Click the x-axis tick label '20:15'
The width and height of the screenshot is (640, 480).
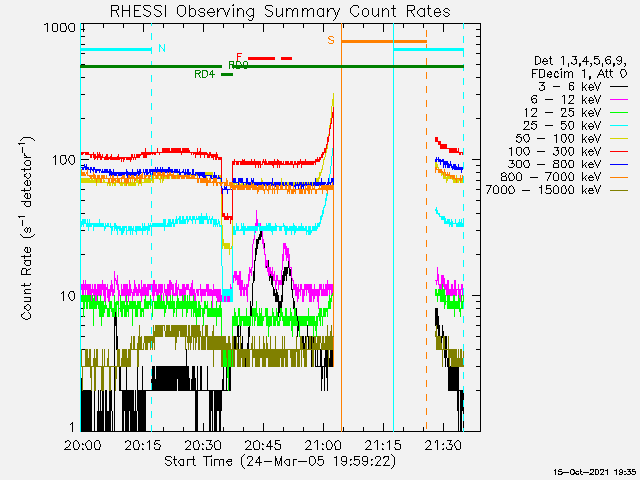143,445
